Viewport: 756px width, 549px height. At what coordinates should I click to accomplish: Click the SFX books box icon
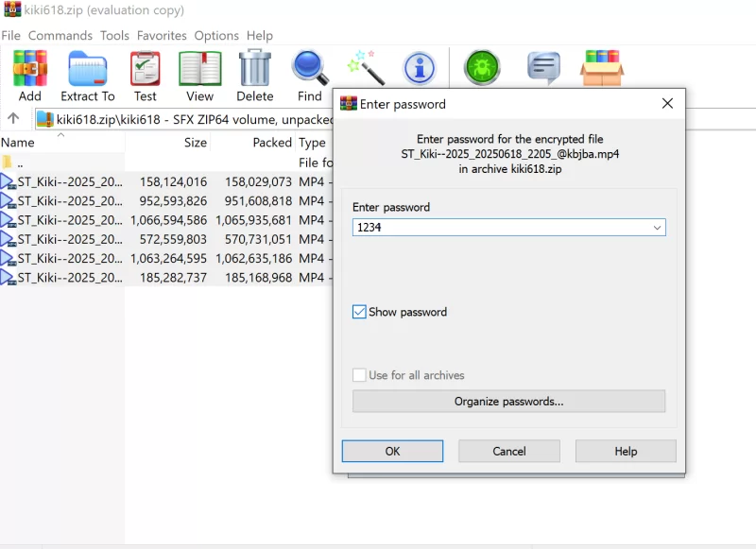coord(602,68)
